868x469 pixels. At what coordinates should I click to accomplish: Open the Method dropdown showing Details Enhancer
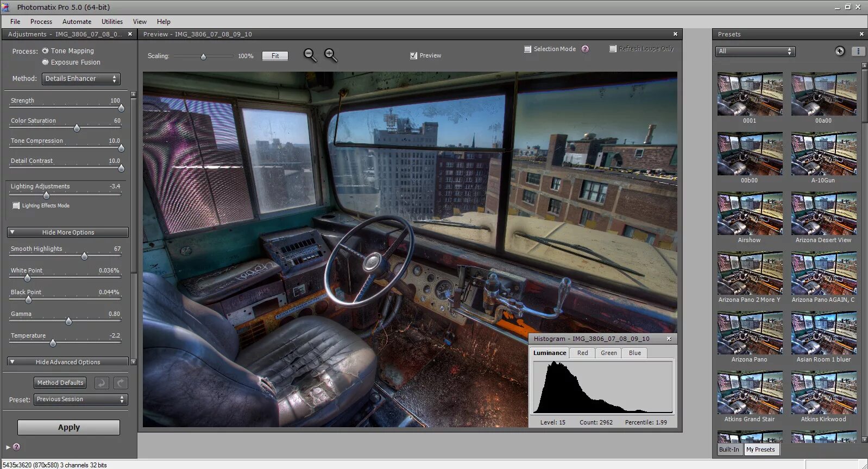(81, 79)
